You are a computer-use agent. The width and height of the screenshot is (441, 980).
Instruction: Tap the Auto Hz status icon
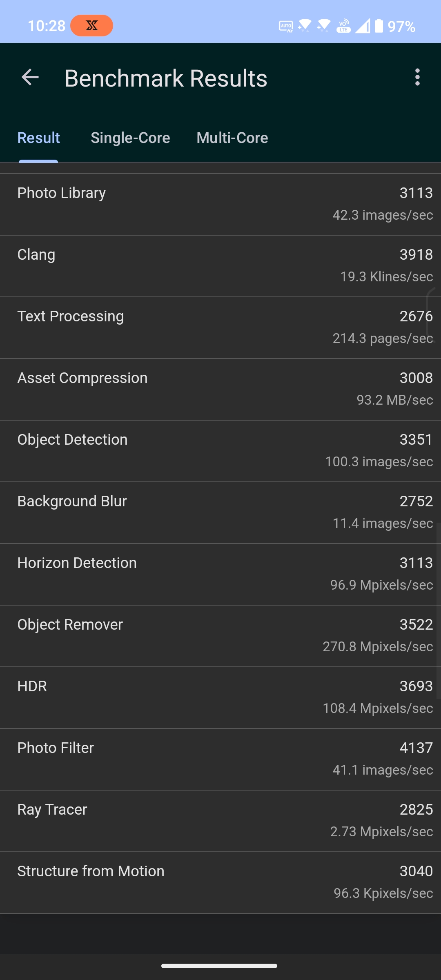[286, 27]
